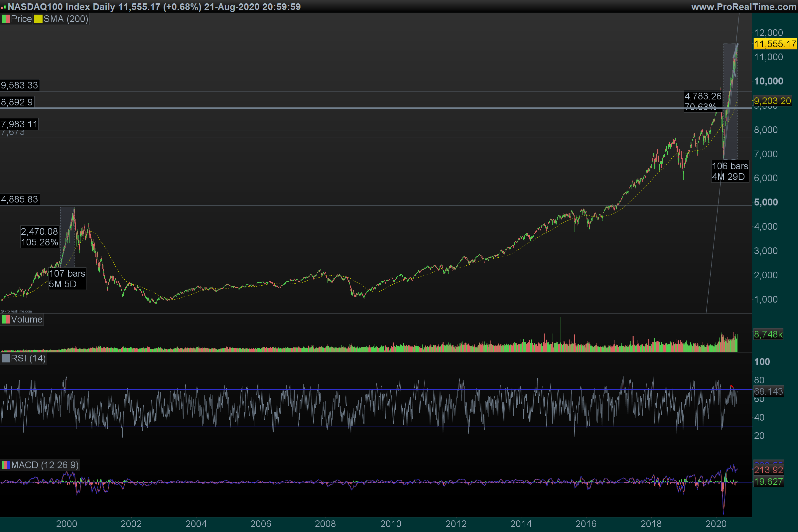The width and height of the screenshot is (798, 532).
Task: Click the multicolor MACD legend icon
Action: (5, 465)
